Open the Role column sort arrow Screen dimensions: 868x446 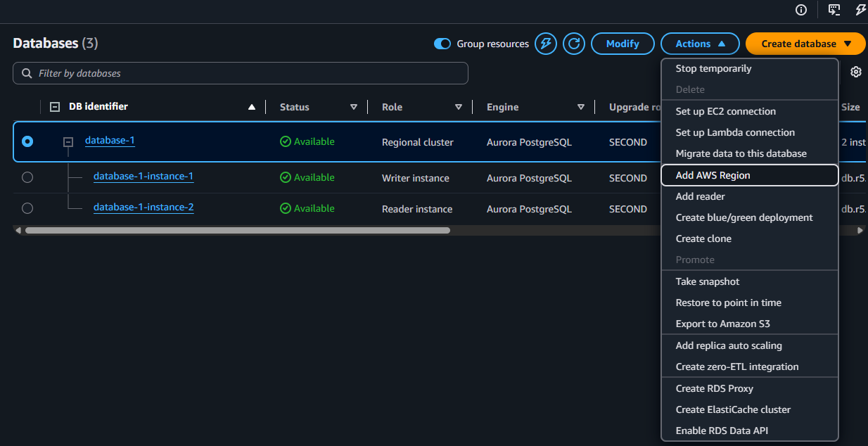[x=459, y=108]
